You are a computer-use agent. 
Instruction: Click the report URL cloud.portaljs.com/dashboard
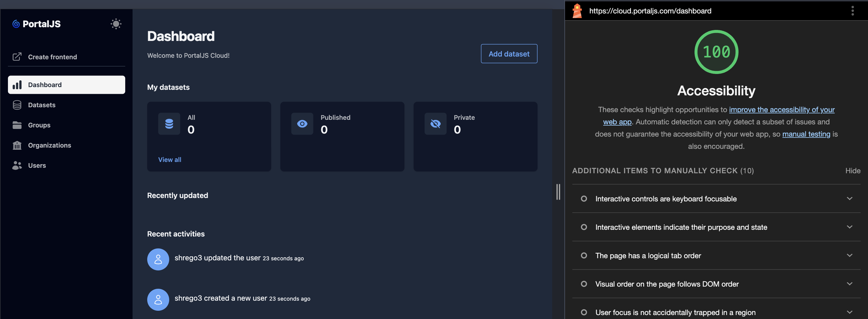tap(650, 11)
